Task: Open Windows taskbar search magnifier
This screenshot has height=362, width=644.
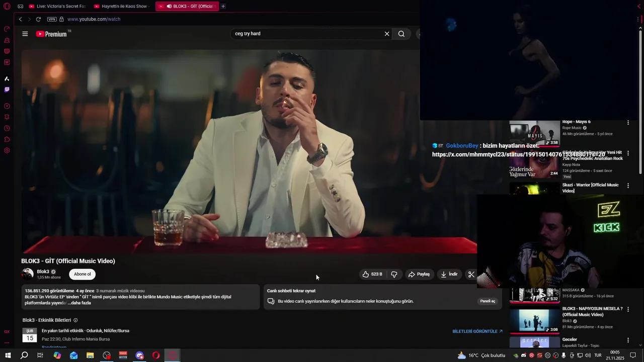Action: (x=24, y=355)
